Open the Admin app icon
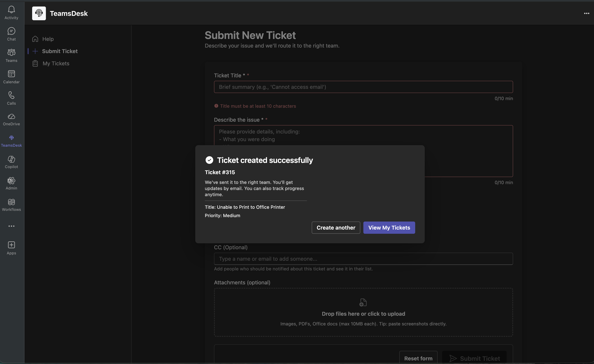Viewport: 594px width, 364px height. 11,180
